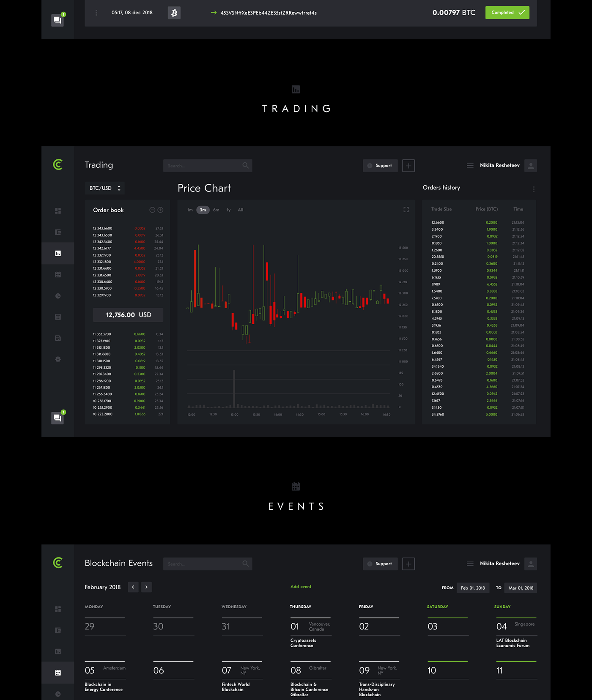Open the hamburger menu on the Events header
Viewport: 592px width, 700px height.
click(x=470, y=564)
